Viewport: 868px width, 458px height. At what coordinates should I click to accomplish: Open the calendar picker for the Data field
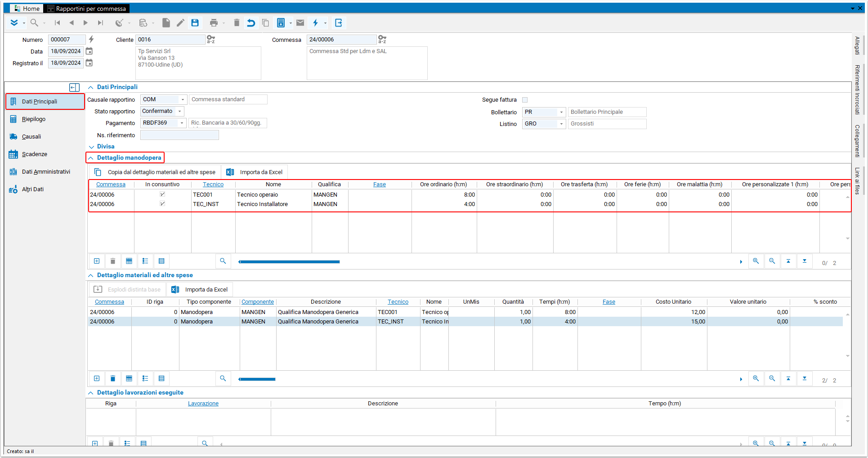click(x=89, y=51)
